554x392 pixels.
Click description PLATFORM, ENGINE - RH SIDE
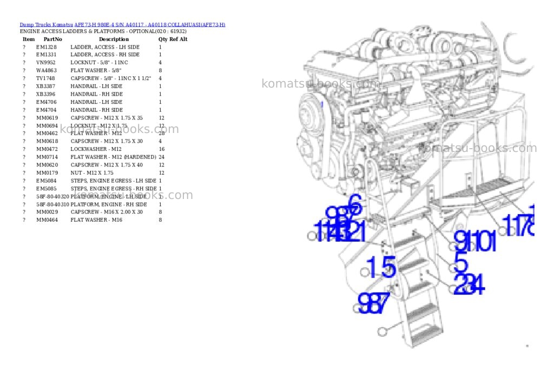tap(109, 204)
